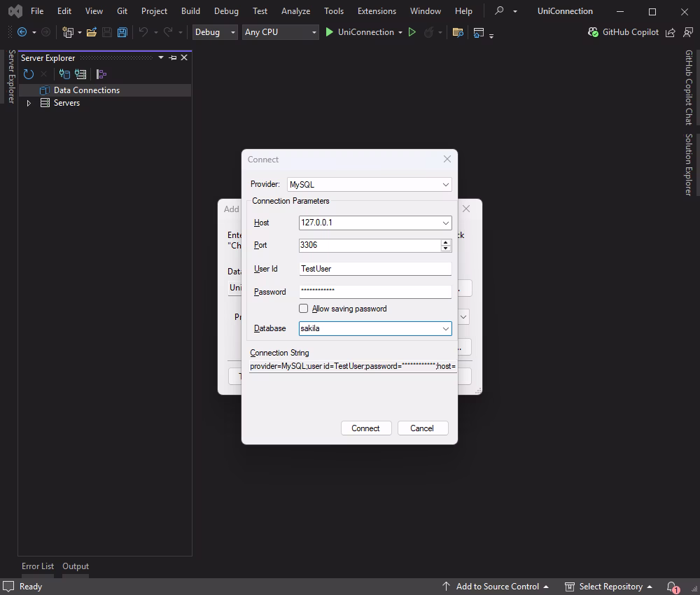Click the Save All toolbar icon
The width and height of the screenshot is (700, 595).
122,32
